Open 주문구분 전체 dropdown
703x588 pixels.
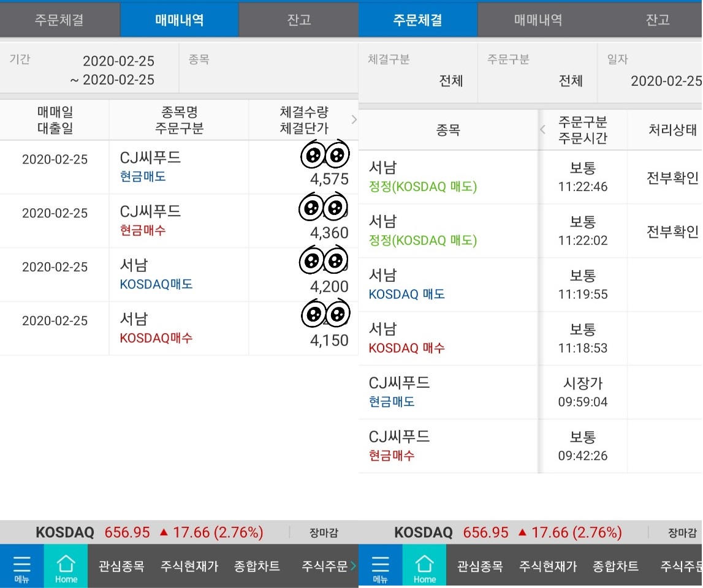pyautogui.click(x=538, y=72)
